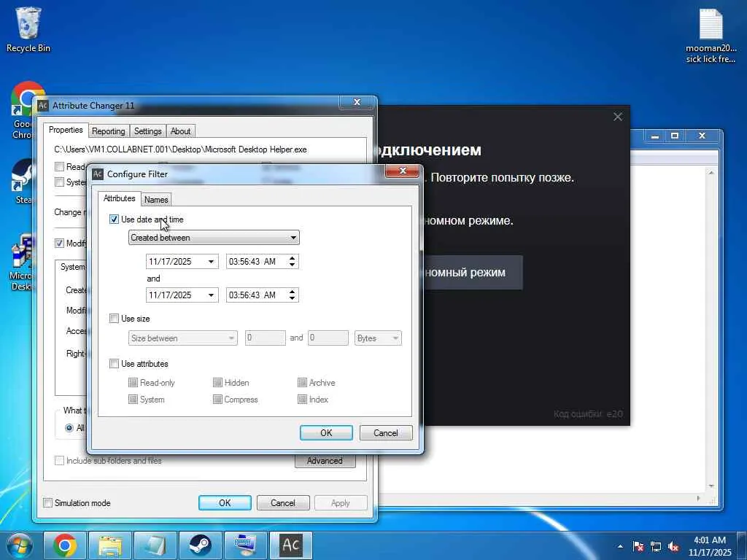
Task: Close the Configure Filter dialog
Action: 402,171
